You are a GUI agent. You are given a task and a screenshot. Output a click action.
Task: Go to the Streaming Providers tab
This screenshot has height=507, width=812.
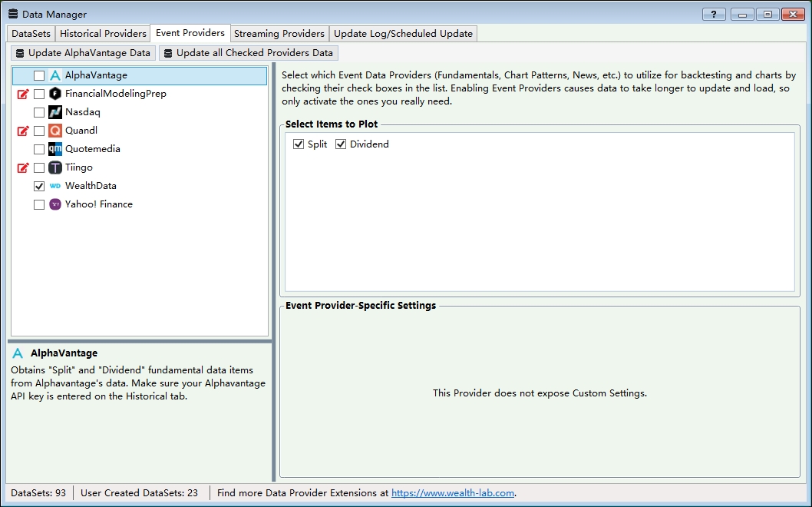279,34
